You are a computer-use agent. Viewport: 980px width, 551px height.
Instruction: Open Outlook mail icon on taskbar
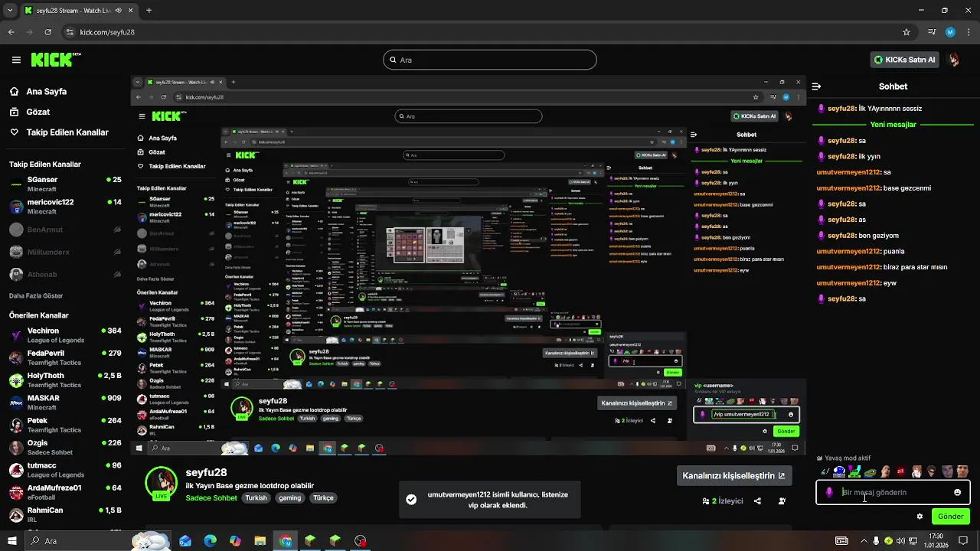tap(185, 541)
